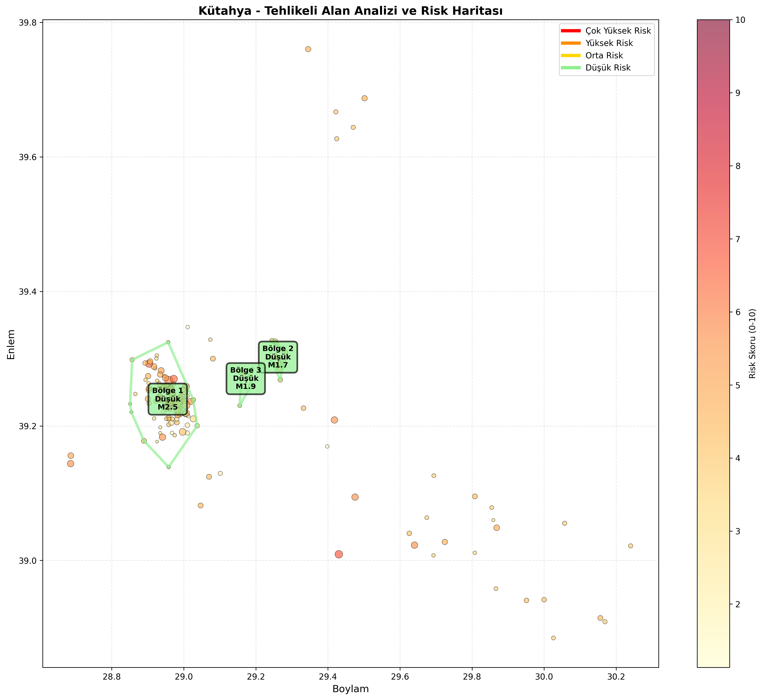Screen dimensions: 763x700
Task: Click the 'Yüksek Risk' legend text
Action: pyautogui.click(x=609, y=43)
